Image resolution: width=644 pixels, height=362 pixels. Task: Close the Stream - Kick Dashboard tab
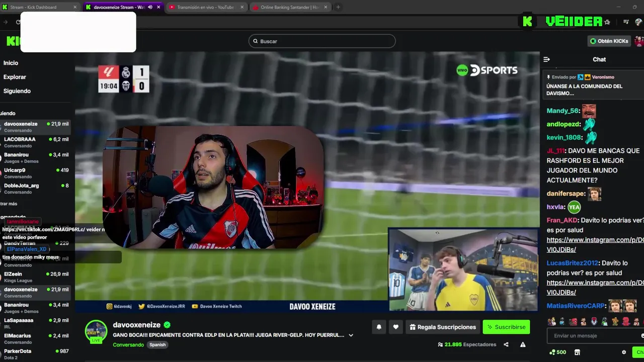pyautogui.click(x=75, y=7)
